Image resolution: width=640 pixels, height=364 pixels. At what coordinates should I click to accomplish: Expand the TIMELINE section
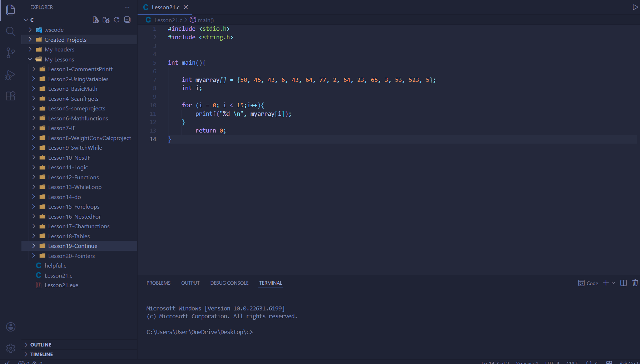click(41, 354)
